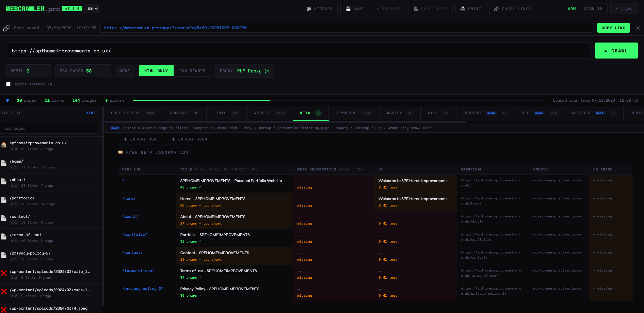This screenshot has height=313, width=644.
Task: Open the PHP Proxy dropdown
Action: (x=254, y=71)
